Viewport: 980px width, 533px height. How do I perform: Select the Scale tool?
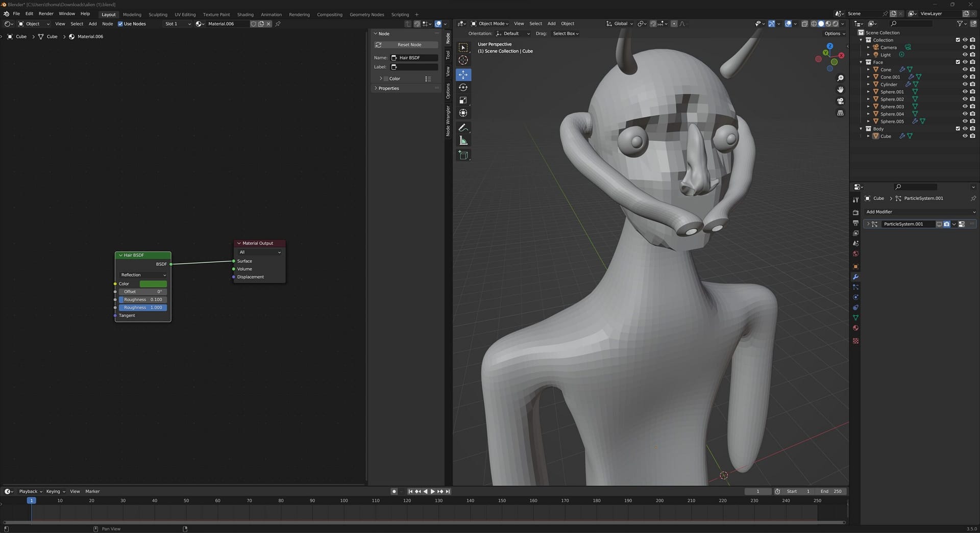(463, 100)
